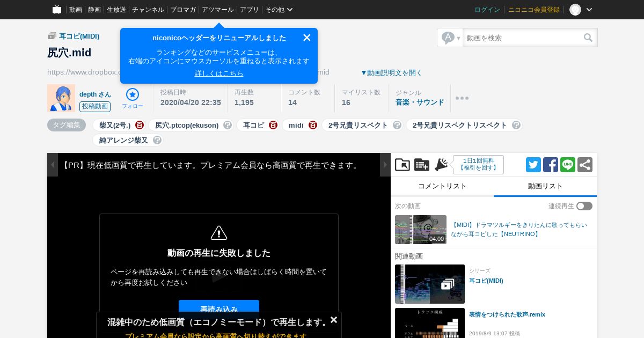Open dictionary icon for 2号兄貴リスペクトリスペクト tag

point(516,125)
